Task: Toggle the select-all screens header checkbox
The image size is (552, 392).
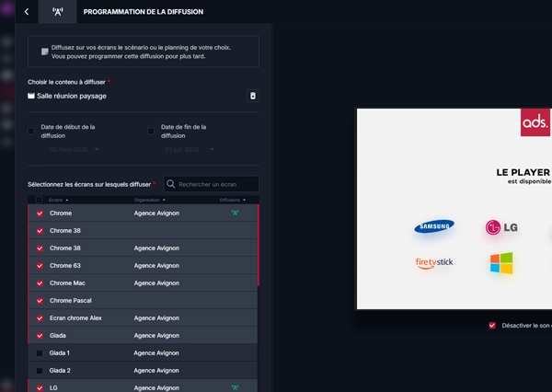Action: pos(39,200)
